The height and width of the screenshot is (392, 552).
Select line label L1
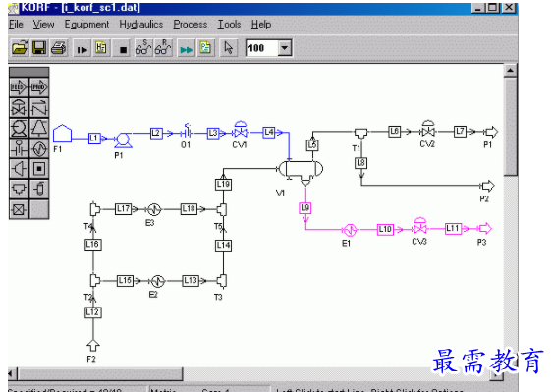click(x=93, y=139)
